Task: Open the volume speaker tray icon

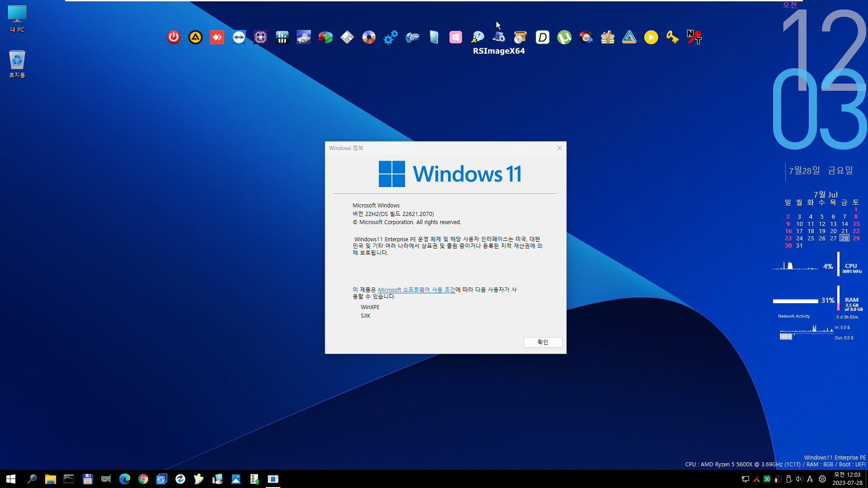Action: pos(799,479)
